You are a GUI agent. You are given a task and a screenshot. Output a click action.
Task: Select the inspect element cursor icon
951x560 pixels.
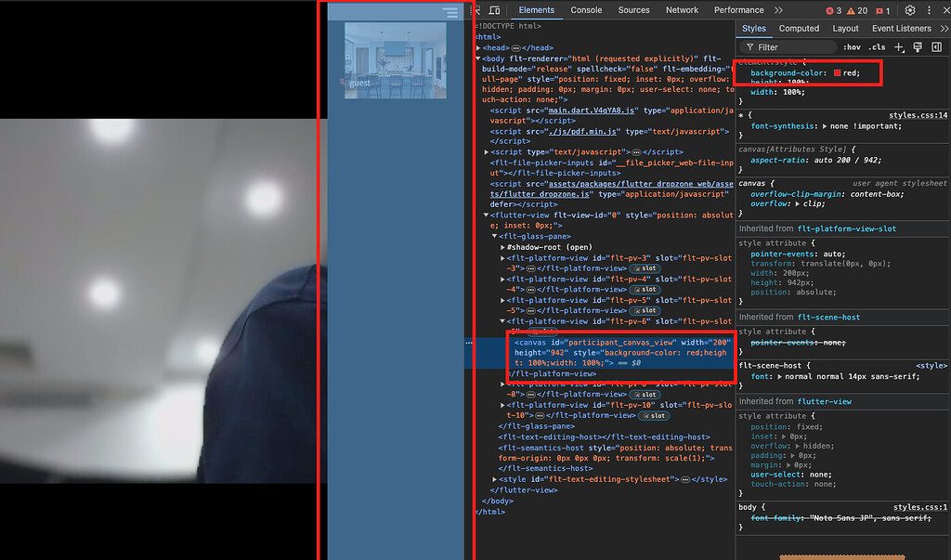[478, 9]
